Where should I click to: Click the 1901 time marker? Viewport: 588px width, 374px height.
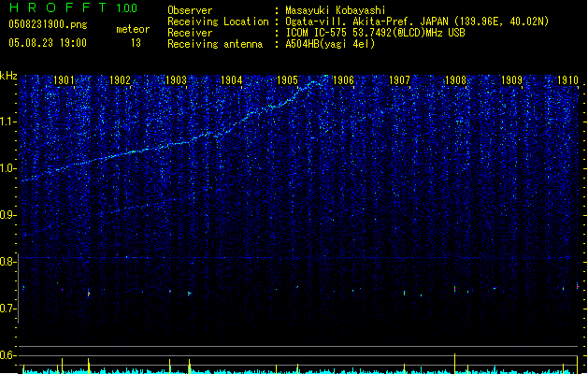tap(64, 79)
